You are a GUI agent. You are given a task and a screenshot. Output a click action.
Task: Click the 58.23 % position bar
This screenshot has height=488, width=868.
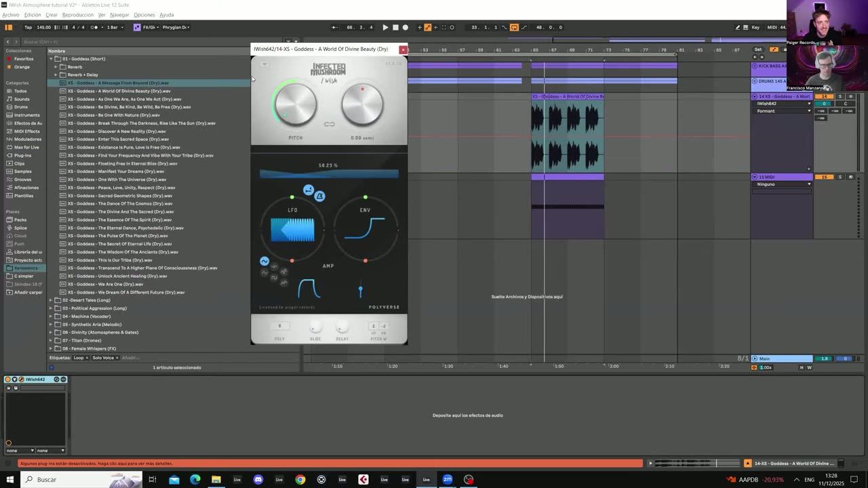329,174
